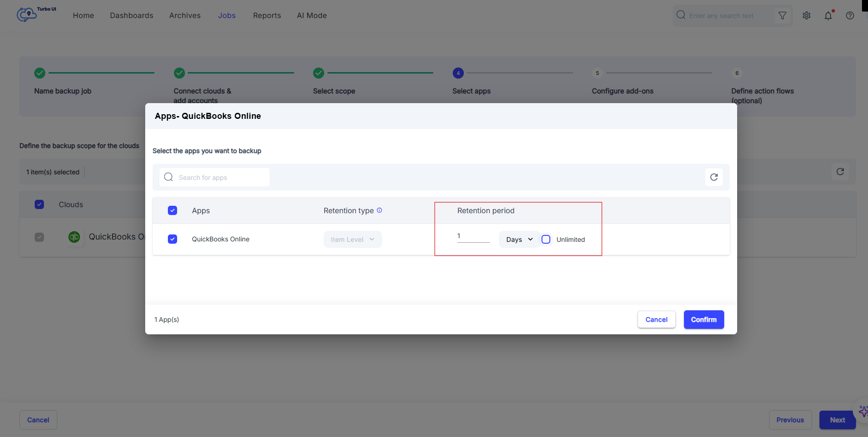The width and height of the screenshot is (868, 437).
Task: Click the refresh icon in the apps dialog
Action: (x=714, y=177)
